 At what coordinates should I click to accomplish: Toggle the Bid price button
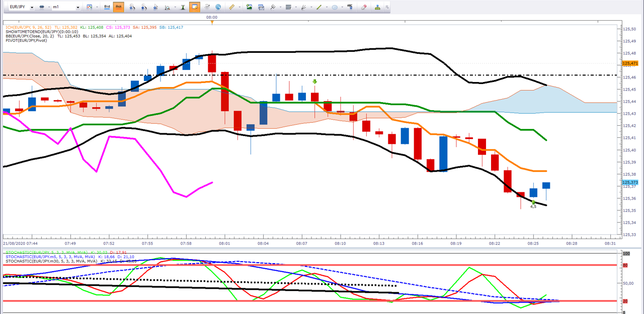tap(107, 7)
